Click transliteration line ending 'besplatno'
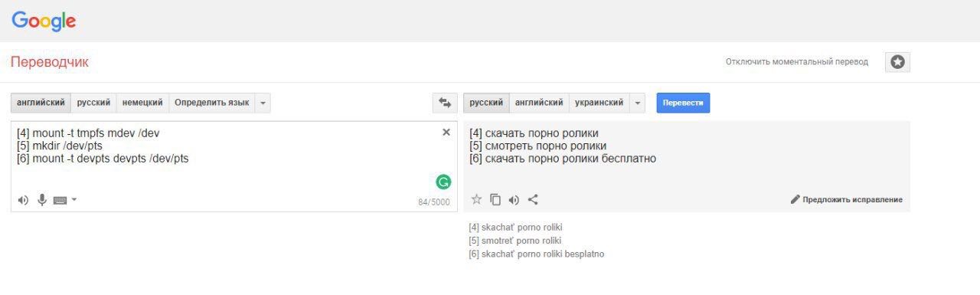Screen dimensions: 980x295 (x=536, y=254)
